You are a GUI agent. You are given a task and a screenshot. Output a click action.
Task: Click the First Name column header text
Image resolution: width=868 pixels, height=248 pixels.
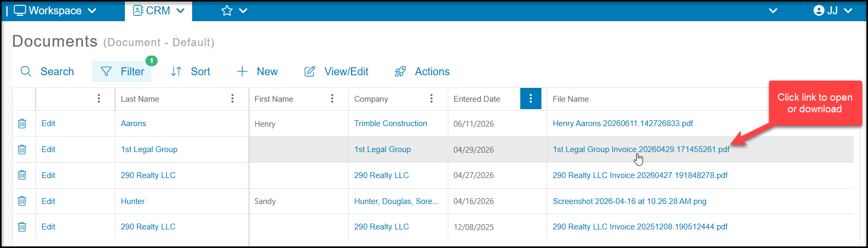274,99
